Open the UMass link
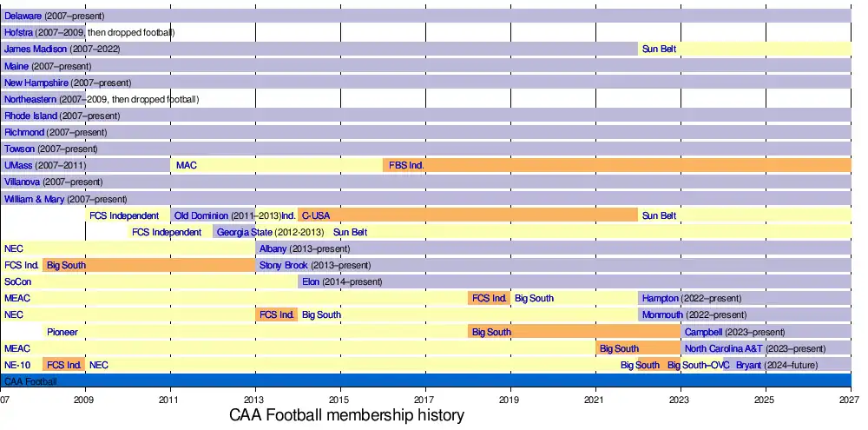This screenshot has width=868, height=430. tap(18, 165)
